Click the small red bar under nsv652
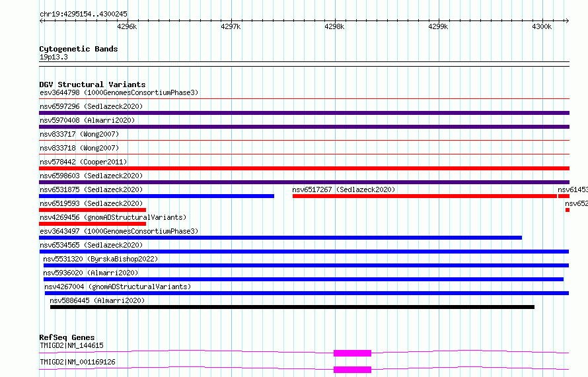 tap(568, 210)
